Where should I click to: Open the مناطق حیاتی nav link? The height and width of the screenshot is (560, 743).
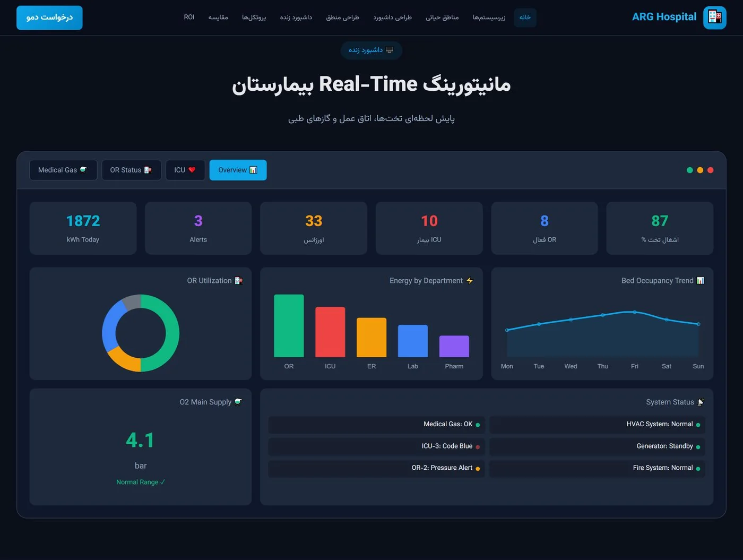pos(442,18)
